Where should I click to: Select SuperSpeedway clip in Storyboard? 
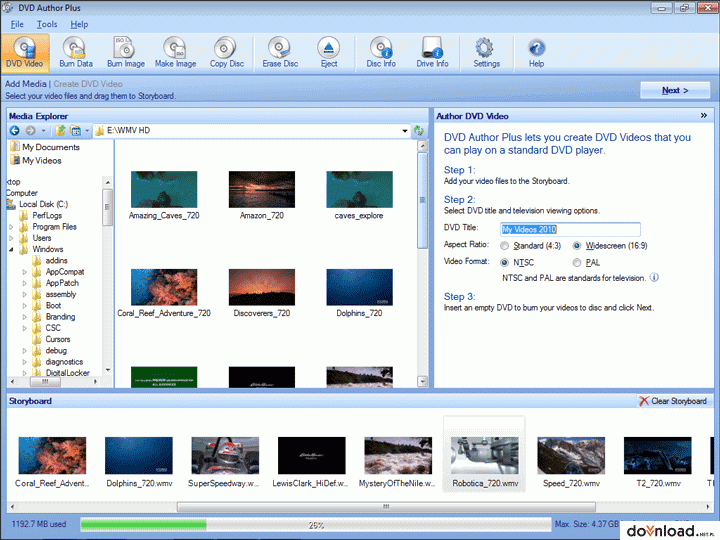pos(225,461)
